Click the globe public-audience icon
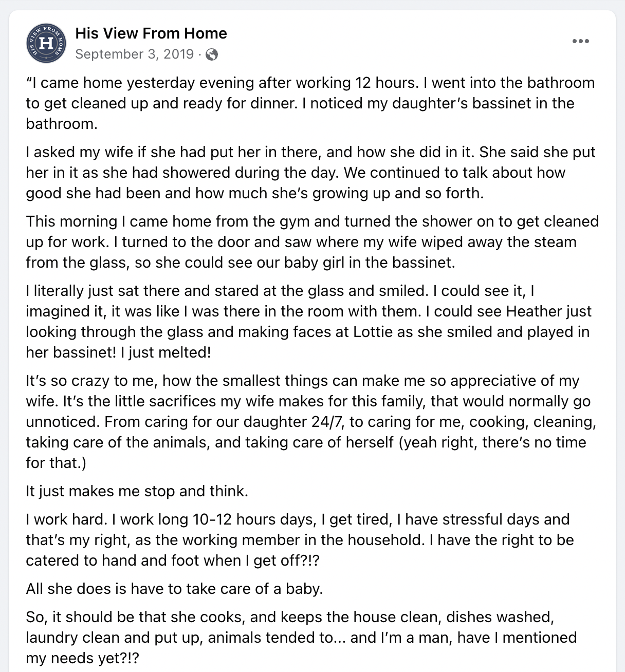625x672 pixels. 211,54
